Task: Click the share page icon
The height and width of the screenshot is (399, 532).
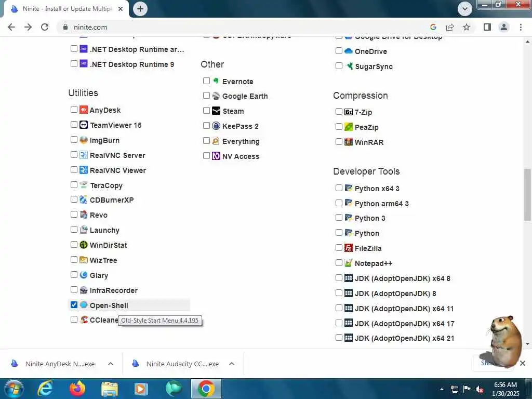Action: click(450, 27)
